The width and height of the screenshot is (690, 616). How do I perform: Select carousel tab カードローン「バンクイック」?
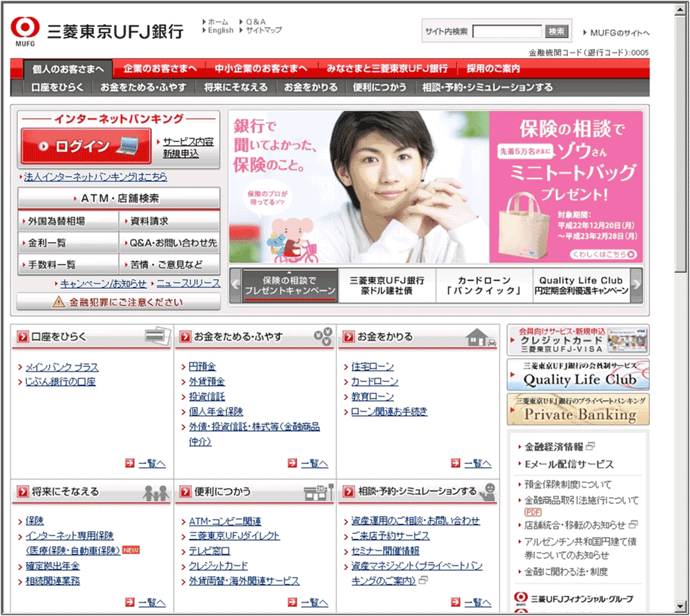click(x=484, y=285)
